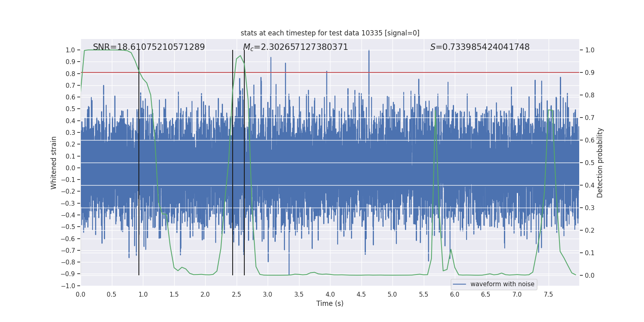Click the Whitened strain tick label -0.5
Screen dimensions: 644x322
click(68, 227)
